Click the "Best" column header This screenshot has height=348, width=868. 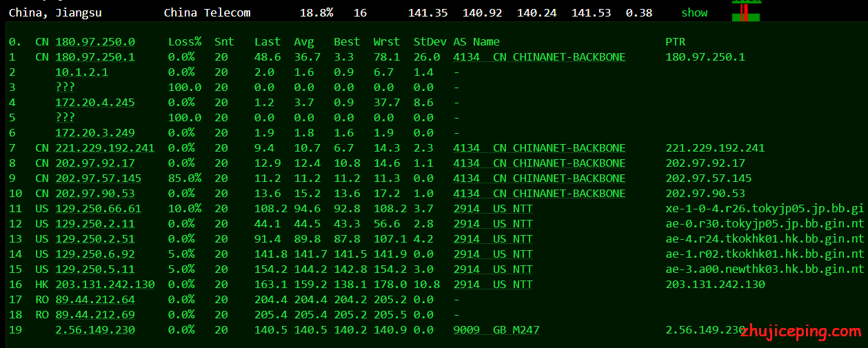point(347,42)
